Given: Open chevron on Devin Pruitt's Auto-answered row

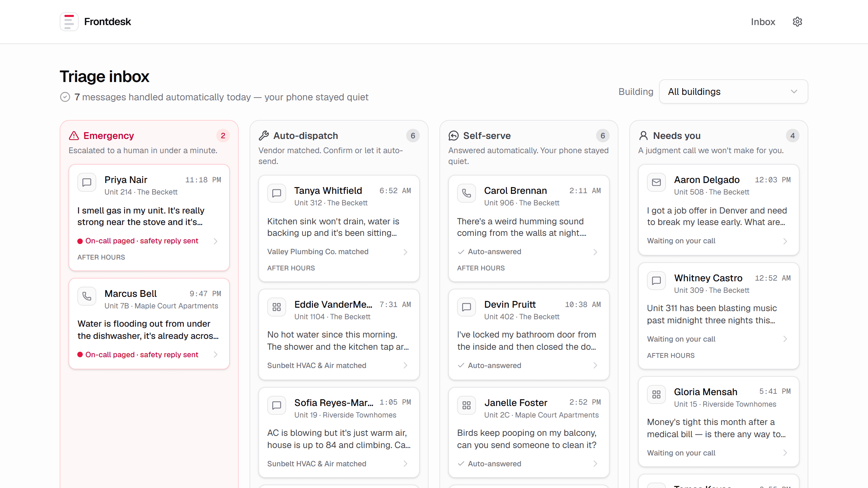Looking at the screenshot, I should 595,365.
